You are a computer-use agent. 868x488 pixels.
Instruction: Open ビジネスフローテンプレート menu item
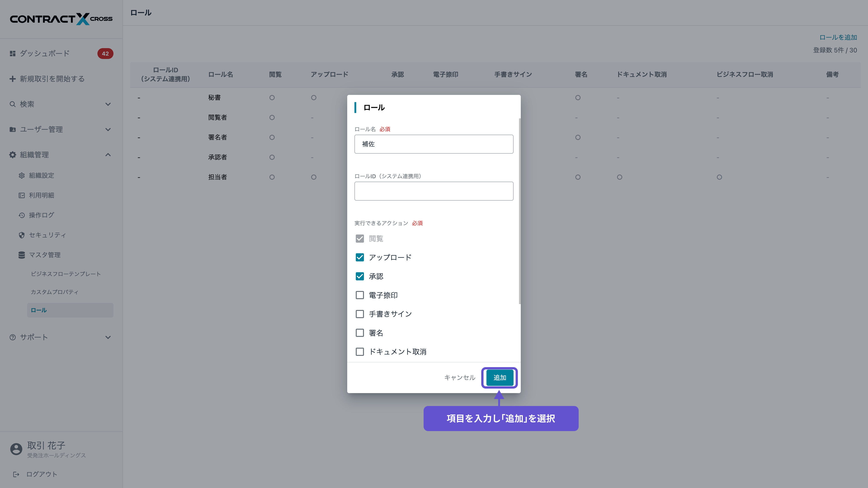(66, 274)
